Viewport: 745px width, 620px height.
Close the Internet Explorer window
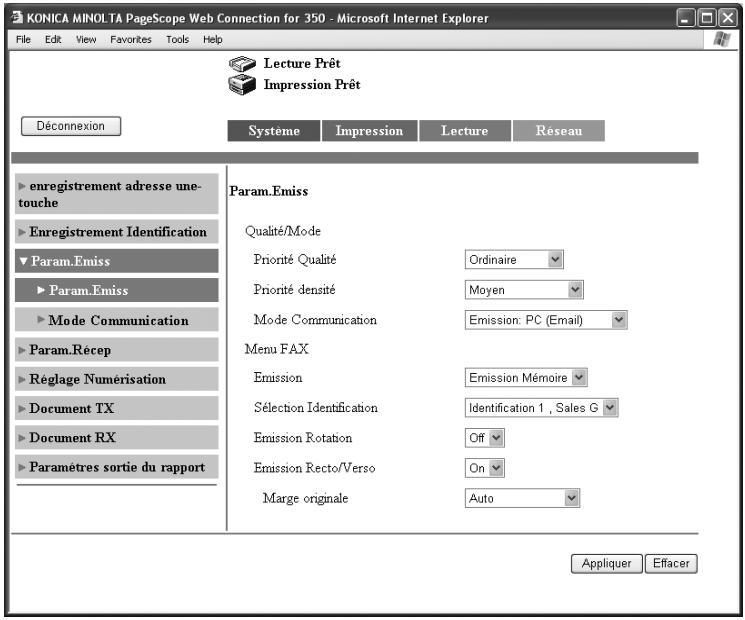(x=727, y=18)
